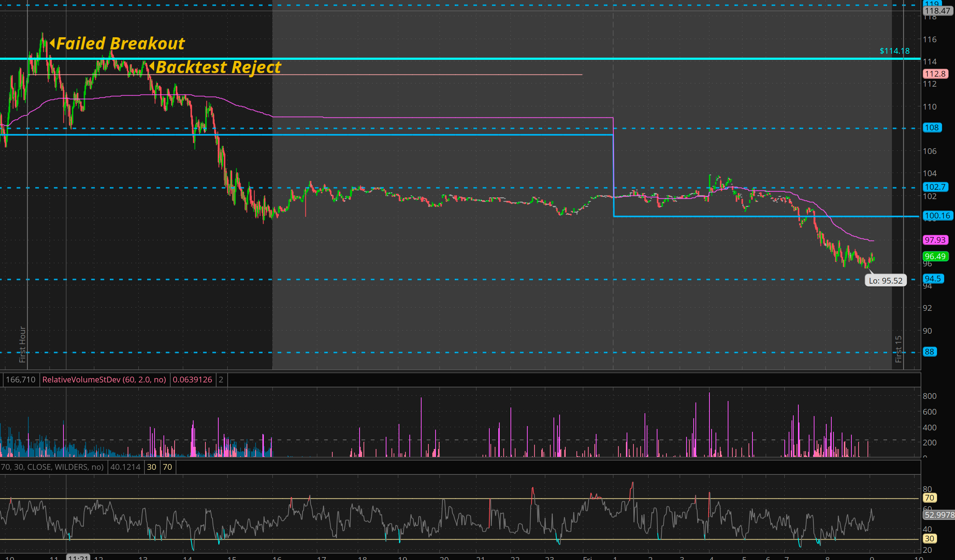This screenshot has width=955, height=560.
Task: Click the 11:21 time cursor label
Action: click(x=78, y=557)
